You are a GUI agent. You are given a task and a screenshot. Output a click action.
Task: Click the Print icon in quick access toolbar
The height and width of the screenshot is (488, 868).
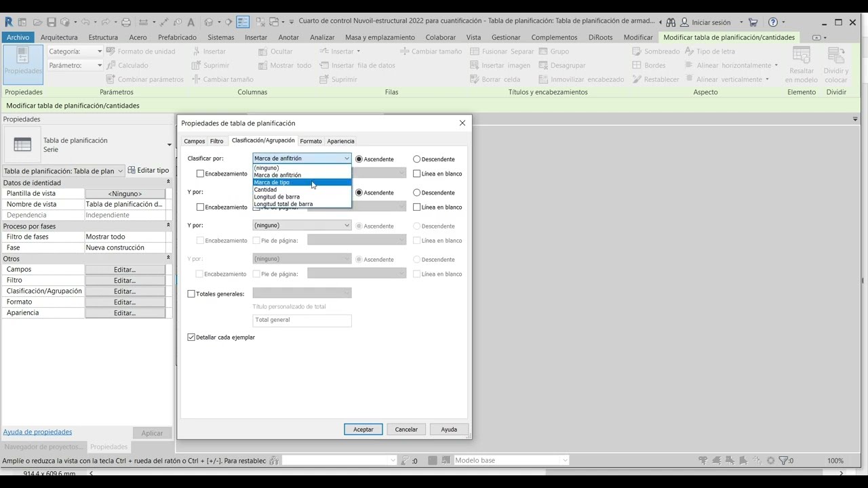126,22
